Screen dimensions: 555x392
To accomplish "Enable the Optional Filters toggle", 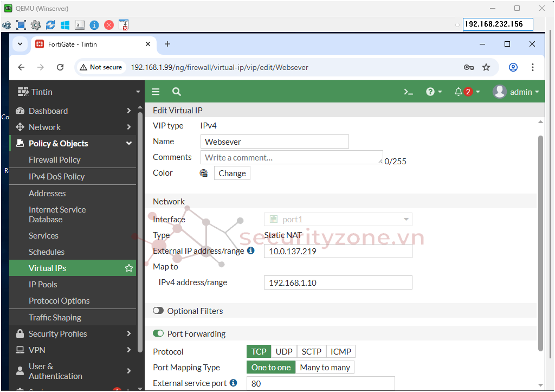I will pyautogui.click(x=158, y=311).
